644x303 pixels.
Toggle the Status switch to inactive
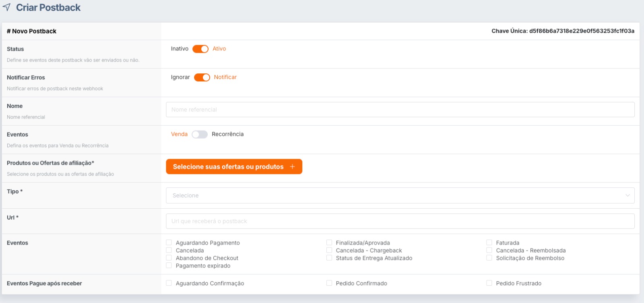coord(200,49)
